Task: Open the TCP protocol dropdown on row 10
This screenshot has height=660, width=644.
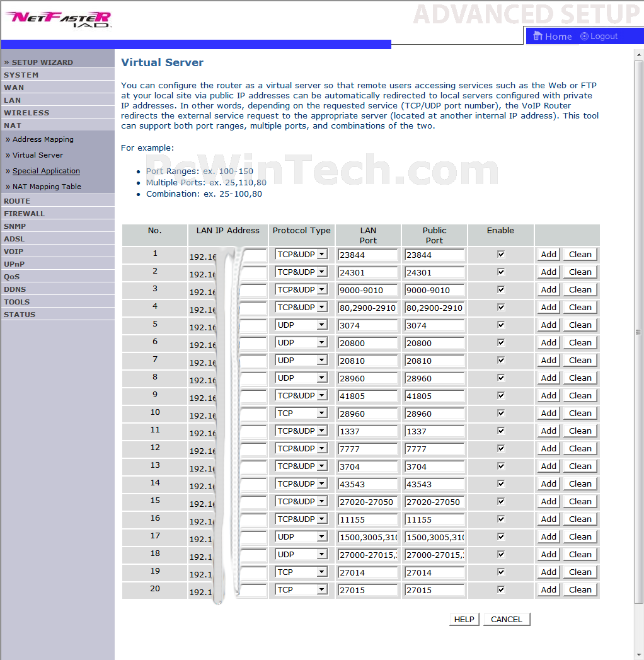Action: pyautogui.click(x=301, y=414)
